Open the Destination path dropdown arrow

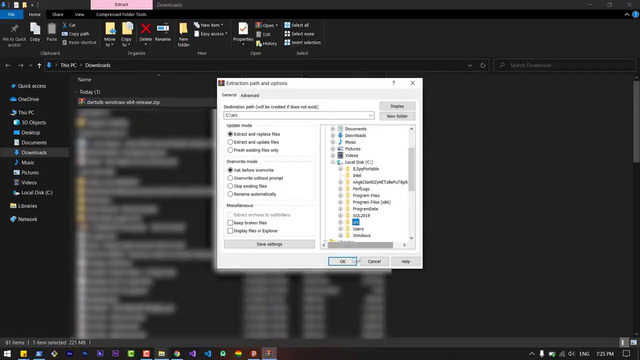370,116
